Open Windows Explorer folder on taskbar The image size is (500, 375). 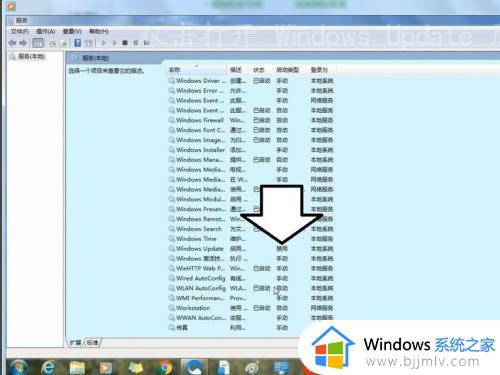[77, 368]
